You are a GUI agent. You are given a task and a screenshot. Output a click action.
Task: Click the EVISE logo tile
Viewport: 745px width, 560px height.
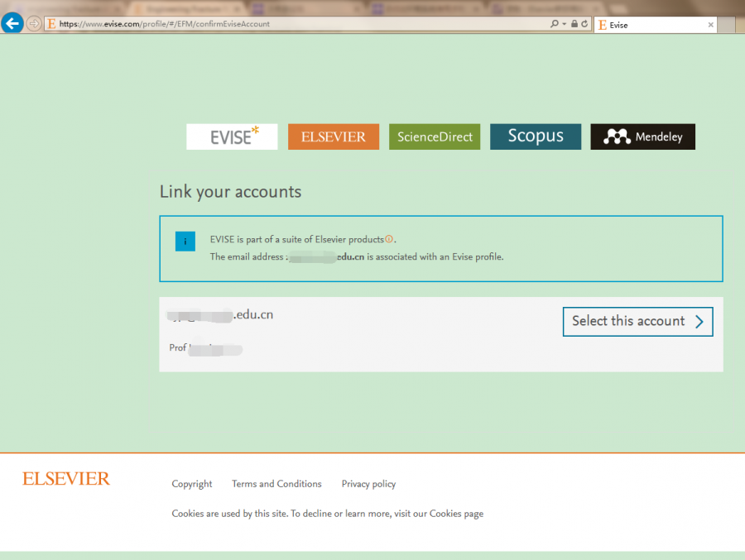[x=232, y=136]
